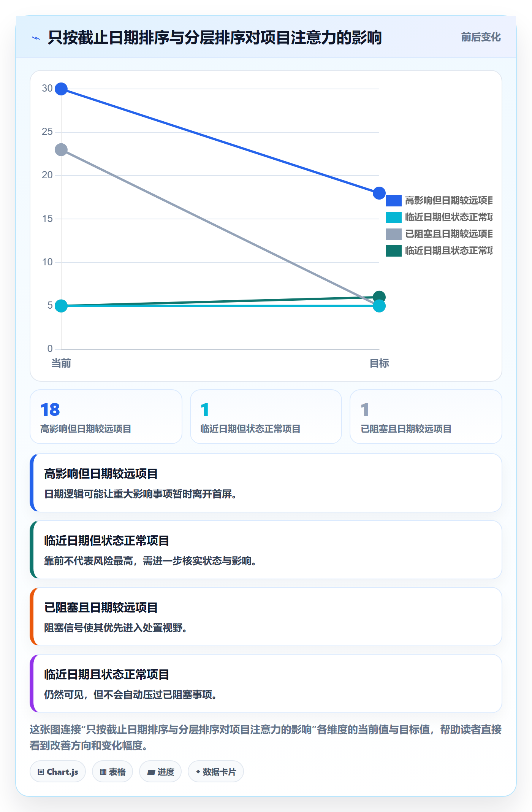Click the 当前 x-axis label
This screenshot has height=812, width=532.
(61, 363)
